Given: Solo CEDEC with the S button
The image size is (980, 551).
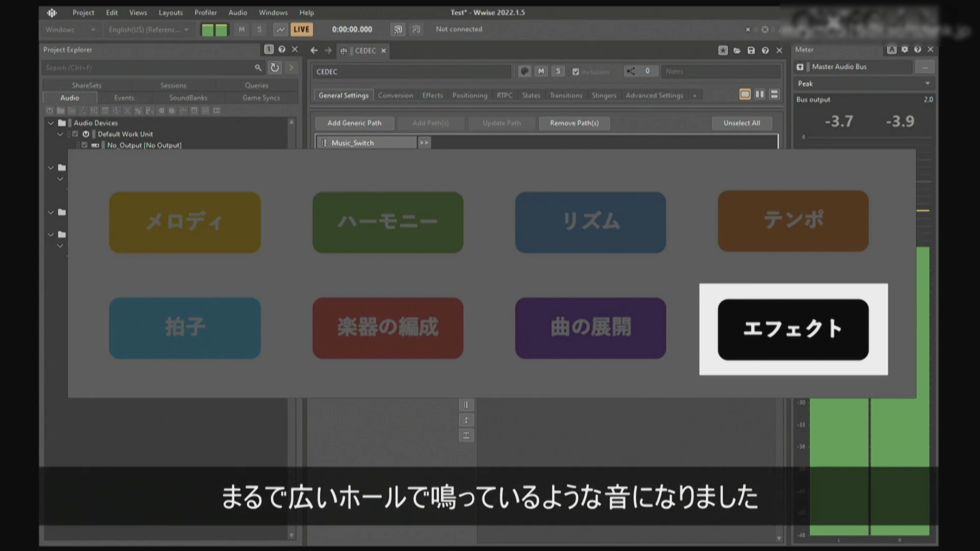Looking at the screenshot, I should click(558, 71).
